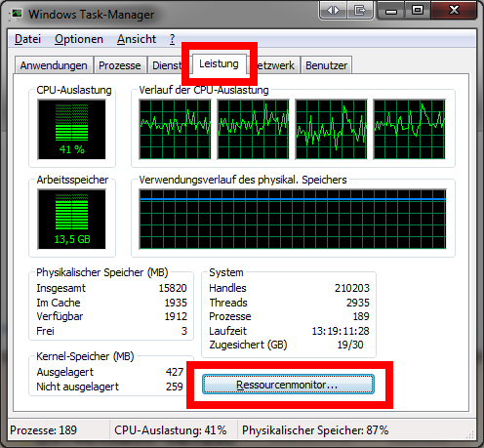Click the title bar button beside the arrows button
The height and width of the screenshot is (448, 484).
pyautogui.click(x=359, y=11)
